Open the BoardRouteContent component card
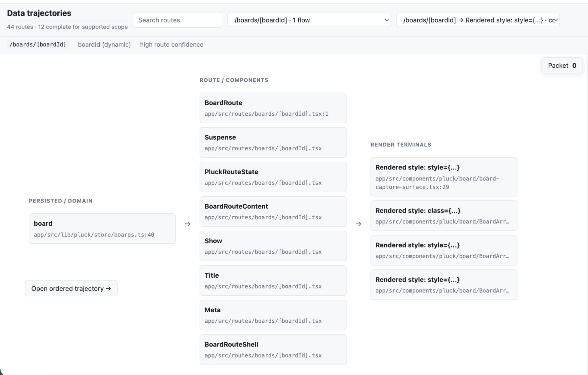 (273, 212)
